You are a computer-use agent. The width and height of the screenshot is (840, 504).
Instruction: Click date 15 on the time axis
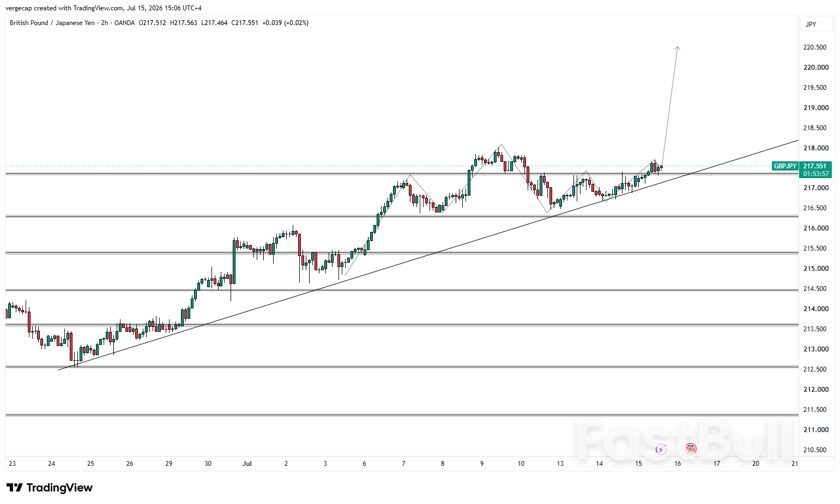coord(638,464)
